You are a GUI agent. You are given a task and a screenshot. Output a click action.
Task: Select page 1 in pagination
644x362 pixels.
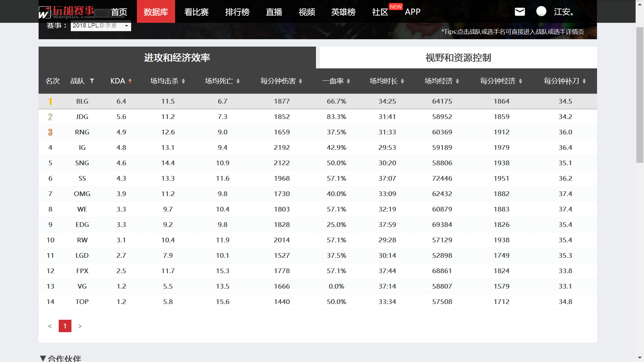(65, 326)
